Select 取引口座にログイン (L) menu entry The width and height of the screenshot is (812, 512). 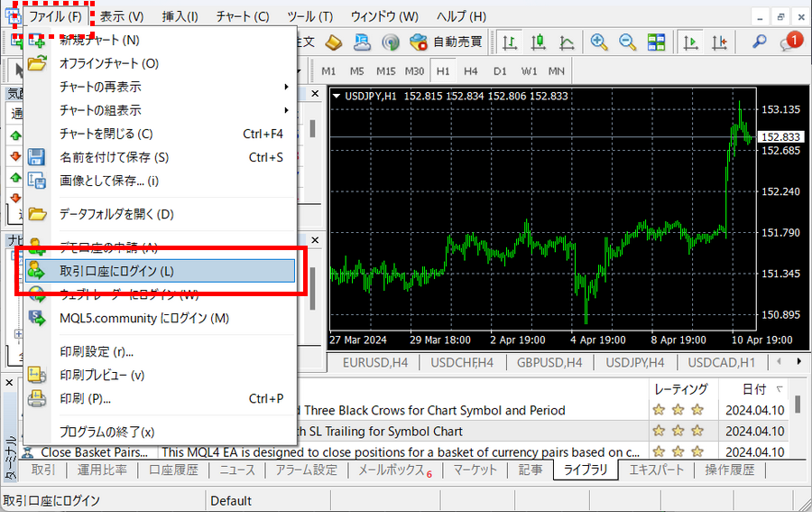click(160, 271)
